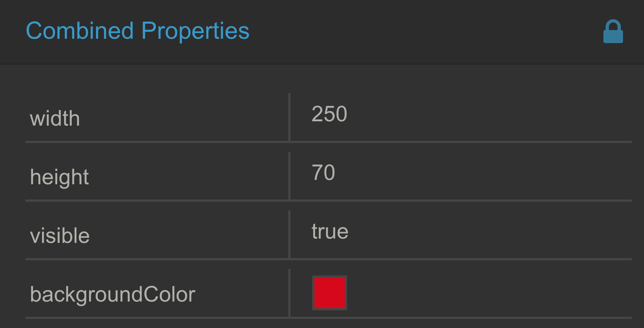Pick a new background color from the red square
Screen dimensions: 644x328
(329, 293)
